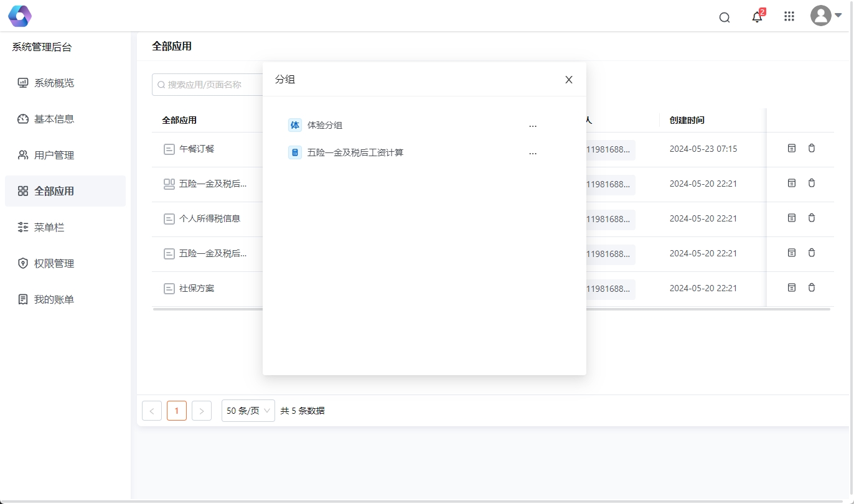This screenshot has width=854, height=504.
Task: Open the nine-dot app grid launcher
Action: [x=789, y=17]
